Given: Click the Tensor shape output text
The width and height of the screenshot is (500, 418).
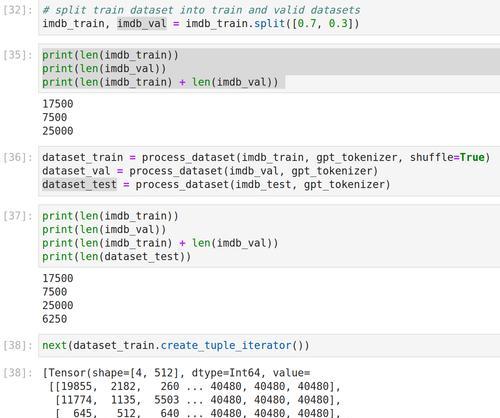Looking at the screenshot, I should click(176, 373).
